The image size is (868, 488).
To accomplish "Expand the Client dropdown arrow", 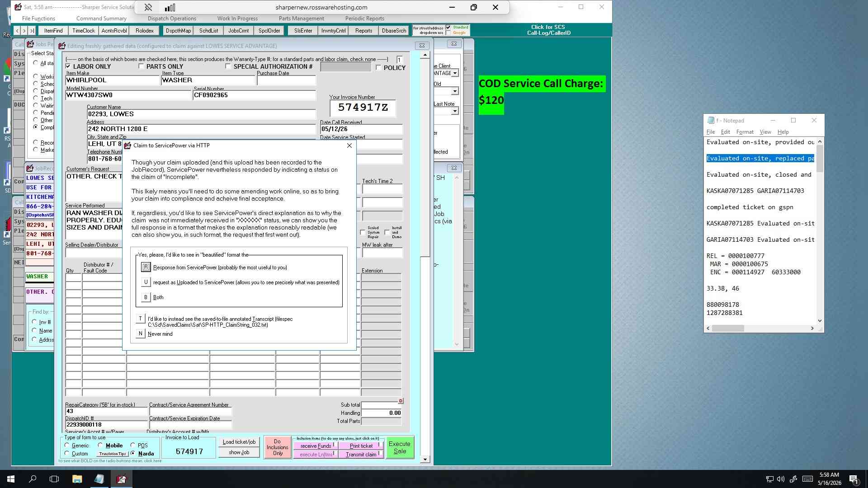I will (x=455, y=73).
